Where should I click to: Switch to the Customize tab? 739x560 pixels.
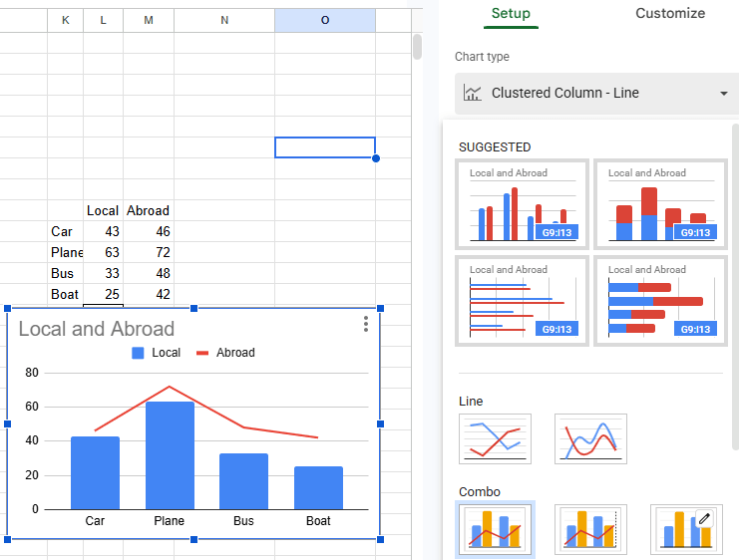(x=670, y=13)
